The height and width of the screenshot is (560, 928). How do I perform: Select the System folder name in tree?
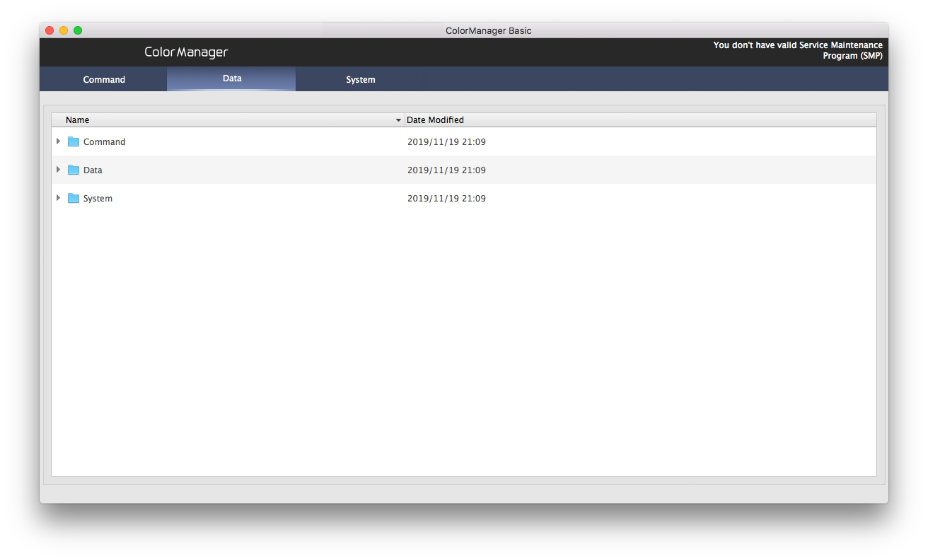click(98, 198)
